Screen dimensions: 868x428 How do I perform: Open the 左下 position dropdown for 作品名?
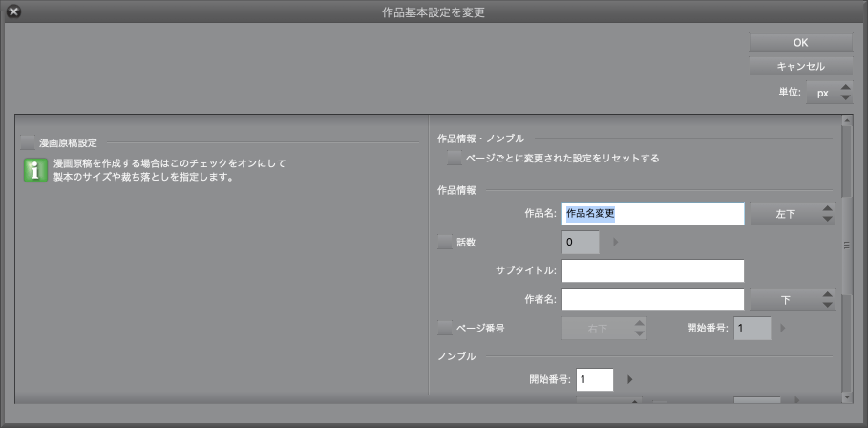tap(792, 214)
